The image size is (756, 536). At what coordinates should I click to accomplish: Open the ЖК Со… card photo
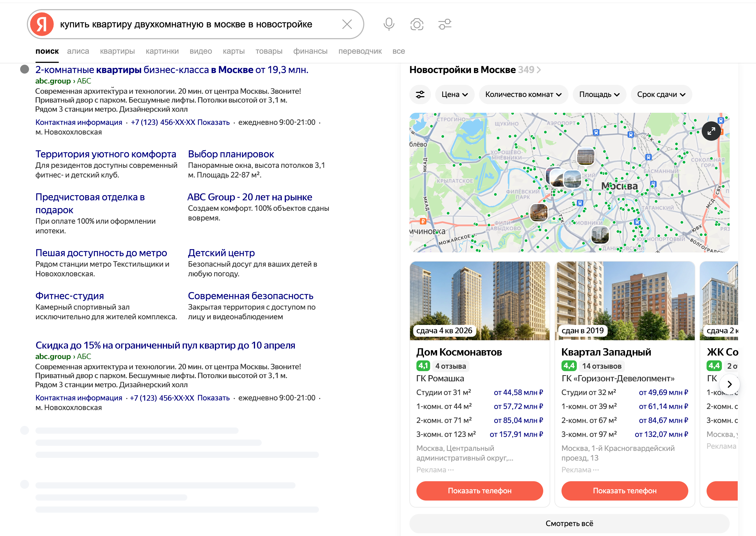pos(719,301)
